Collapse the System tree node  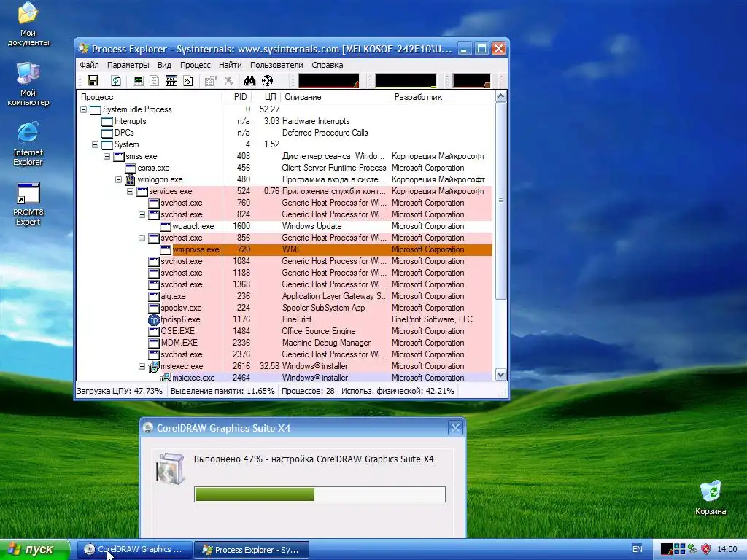click(x=96, y=144)
